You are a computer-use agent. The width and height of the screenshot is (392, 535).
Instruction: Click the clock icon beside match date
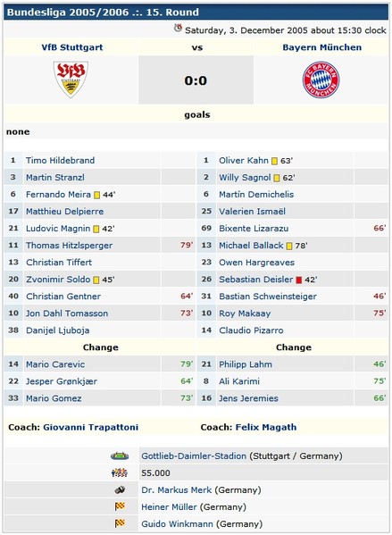178,29
